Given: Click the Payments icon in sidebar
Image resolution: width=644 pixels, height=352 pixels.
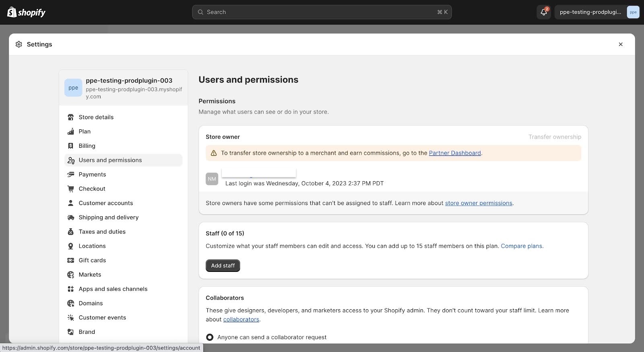Looking at the screenshot, I should [x=71, y=174].
